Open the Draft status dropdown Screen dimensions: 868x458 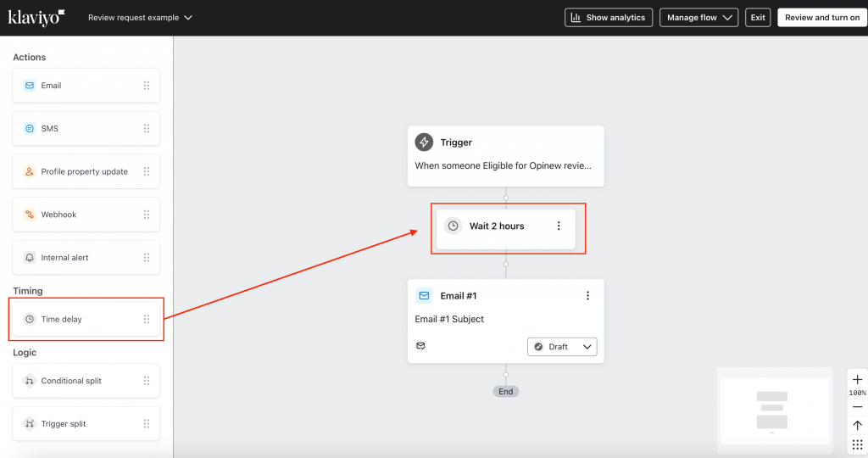coord(563,347)
